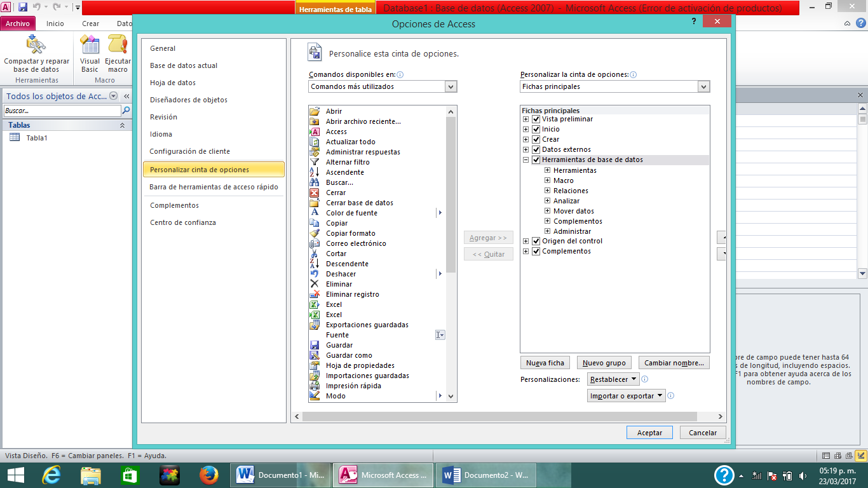
Task: Disable the Datos externos ribbon checkbox
Action: click(x=536, y=149)
